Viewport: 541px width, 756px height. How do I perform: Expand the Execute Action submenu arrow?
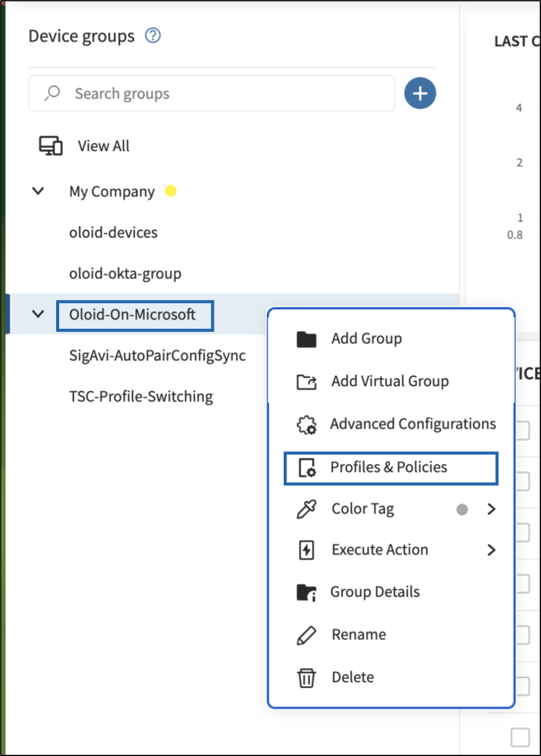coord(491,550)
